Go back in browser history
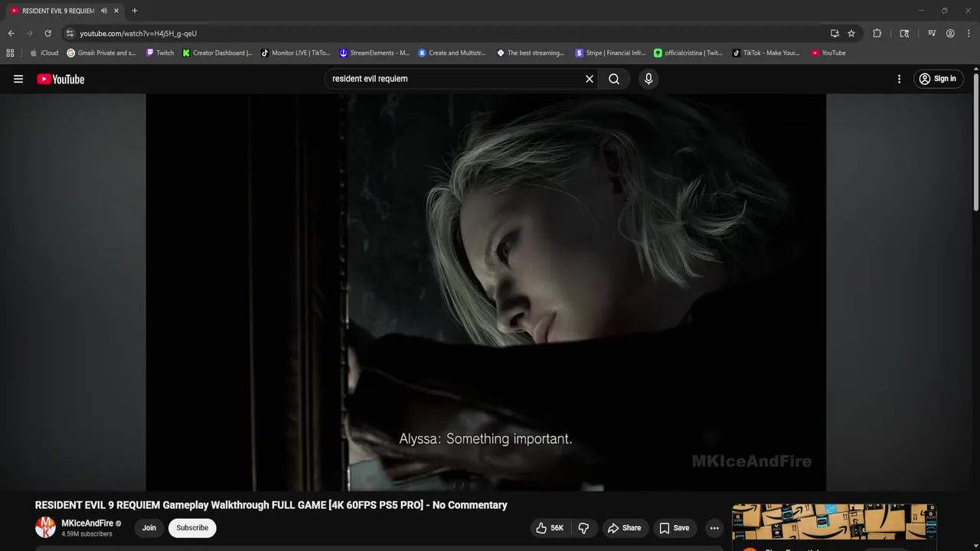 (11, 34)
